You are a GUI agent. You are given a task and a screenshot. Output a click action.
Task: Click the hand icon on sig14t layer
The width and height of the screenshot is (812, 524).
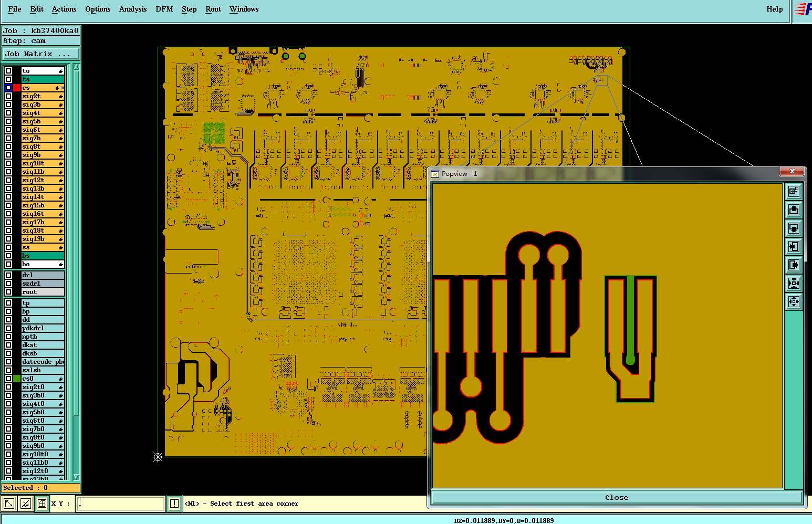tap(61, 197)
